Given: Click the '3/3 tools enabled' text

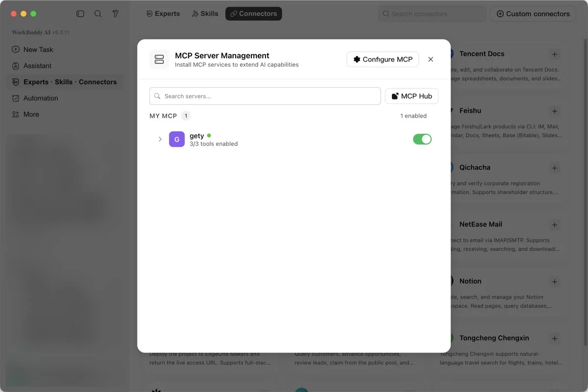Looking at the screenshot, I should point(214,144).
